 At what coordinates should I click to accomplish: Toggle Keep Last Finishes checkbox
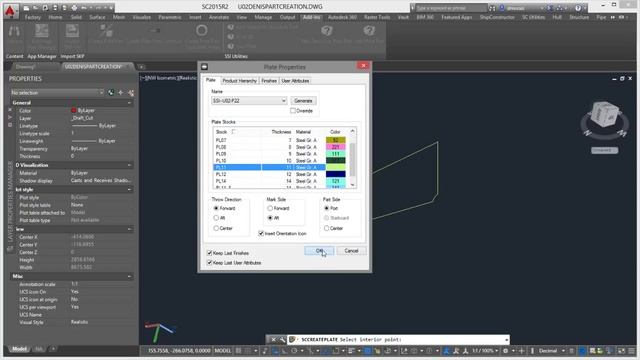pos(209,253)
